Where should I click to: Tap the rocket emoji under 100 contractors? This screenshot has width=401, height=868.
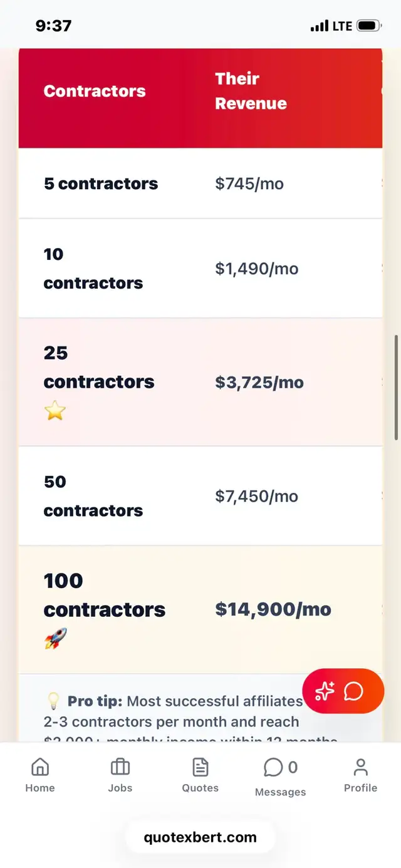coord(55,639)
